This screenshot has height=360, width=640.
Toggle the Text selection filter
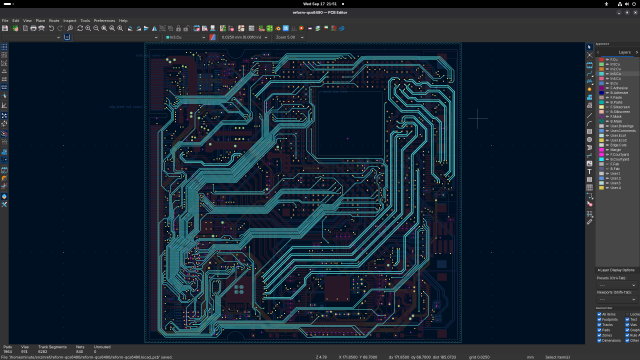pos(627,320)
